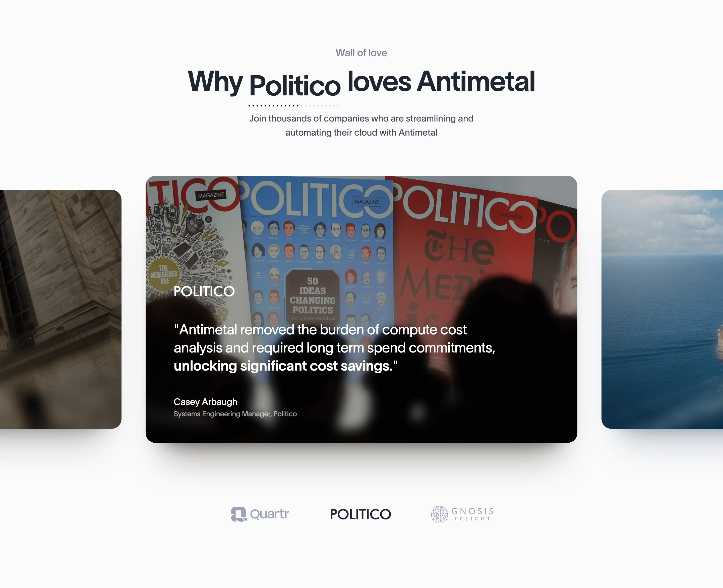Click the GNOSIS FREIGHT wordmark text

tap(472, 514)
